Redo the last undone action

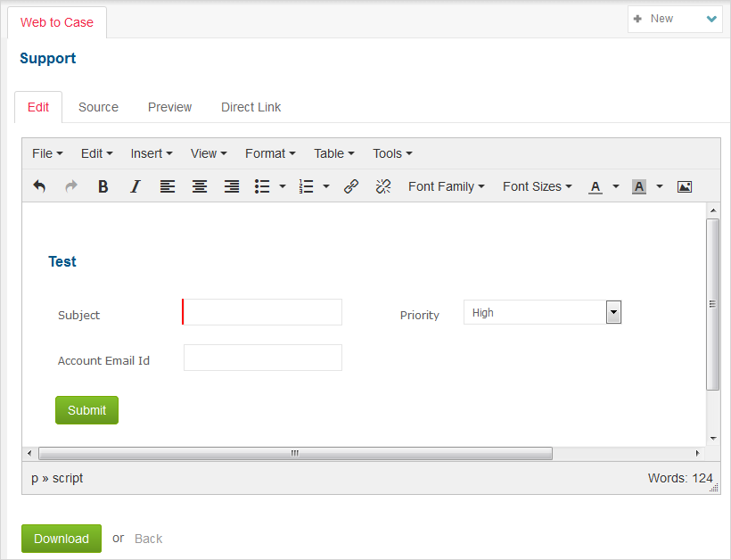click(x=70, y=186)
